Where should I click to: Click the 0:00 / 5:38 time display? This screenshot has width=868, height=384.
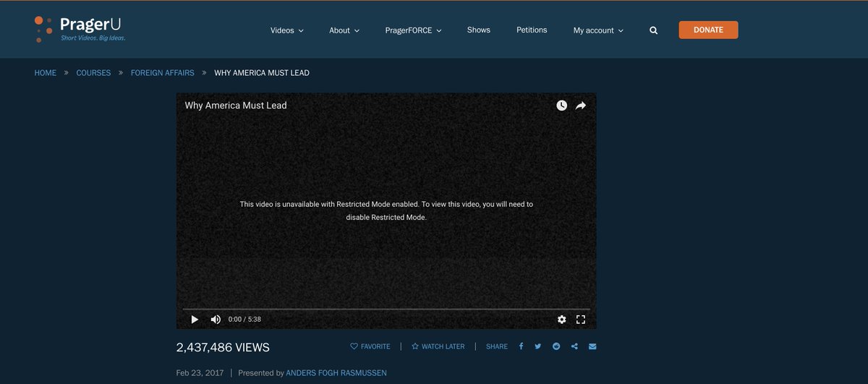click(x=244, y=319)
